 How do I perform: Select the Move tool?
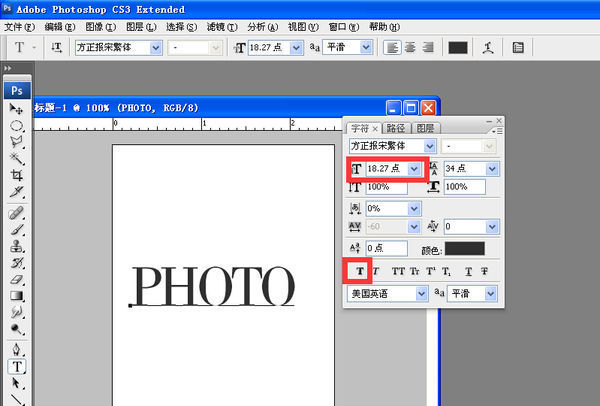click(16, 109)
